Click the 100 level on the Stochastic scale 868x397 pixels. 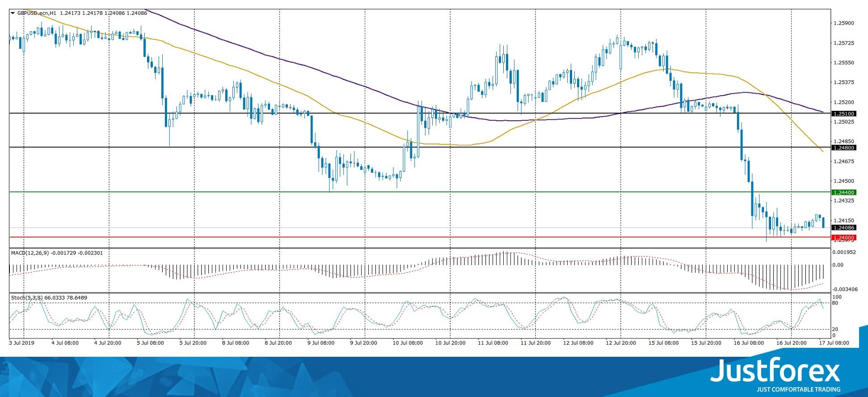click(x=837, y=297)
